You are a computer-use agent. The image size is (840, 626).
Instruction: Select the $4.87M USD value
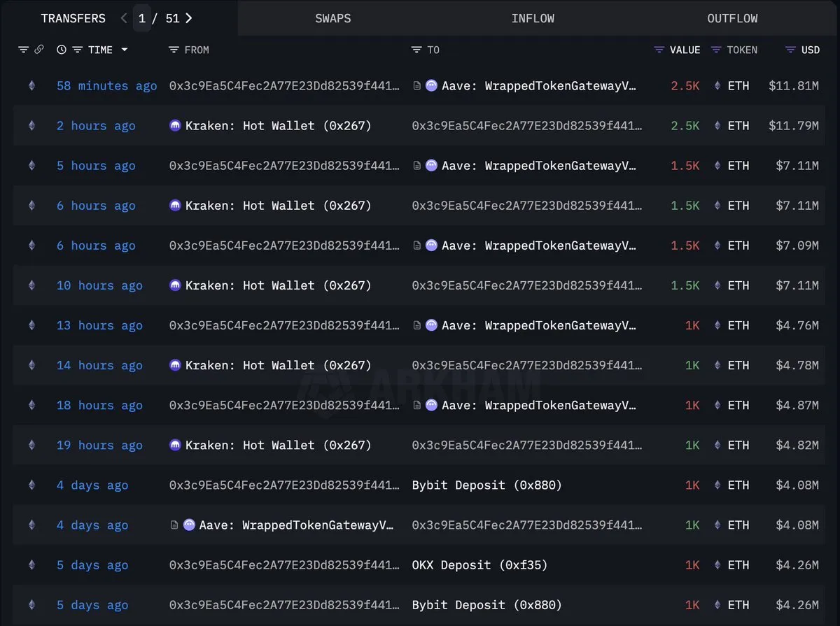pyautogui.click(x=797, y=405)
